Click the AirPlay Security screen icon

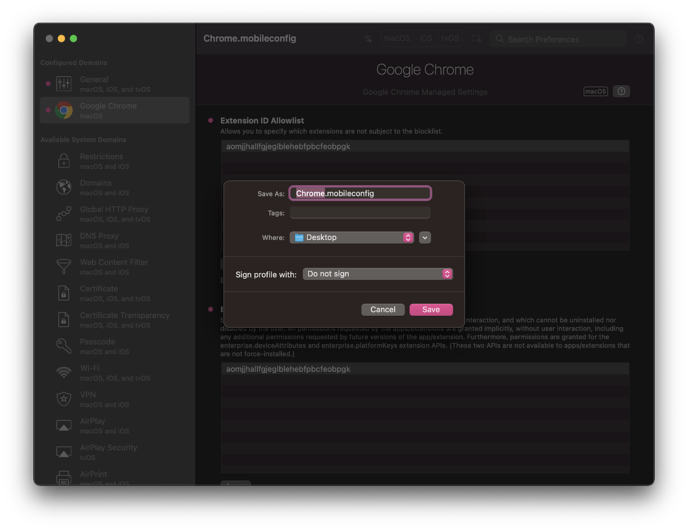(x=64, y=452)
